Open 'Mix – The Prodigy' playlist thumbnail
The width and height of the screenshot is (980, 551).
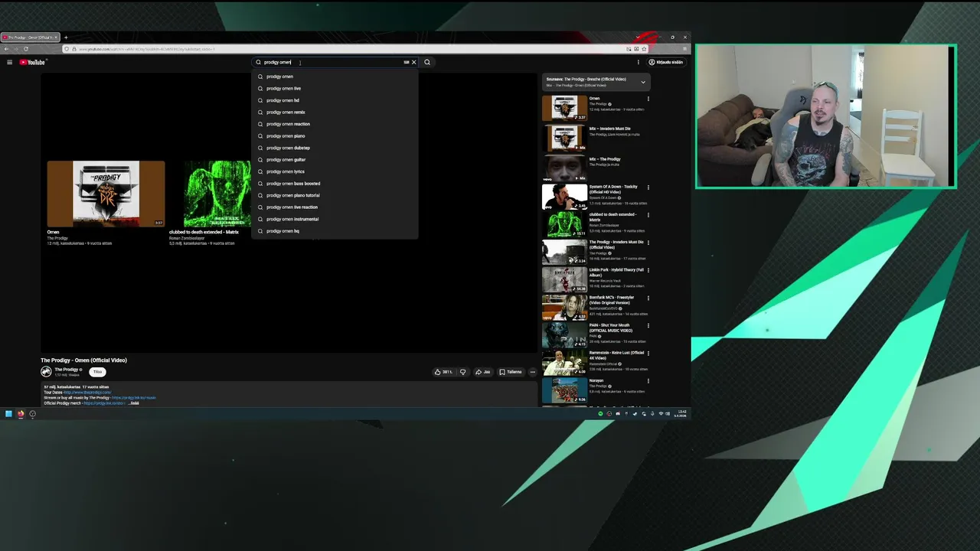[x=565, y=167]
